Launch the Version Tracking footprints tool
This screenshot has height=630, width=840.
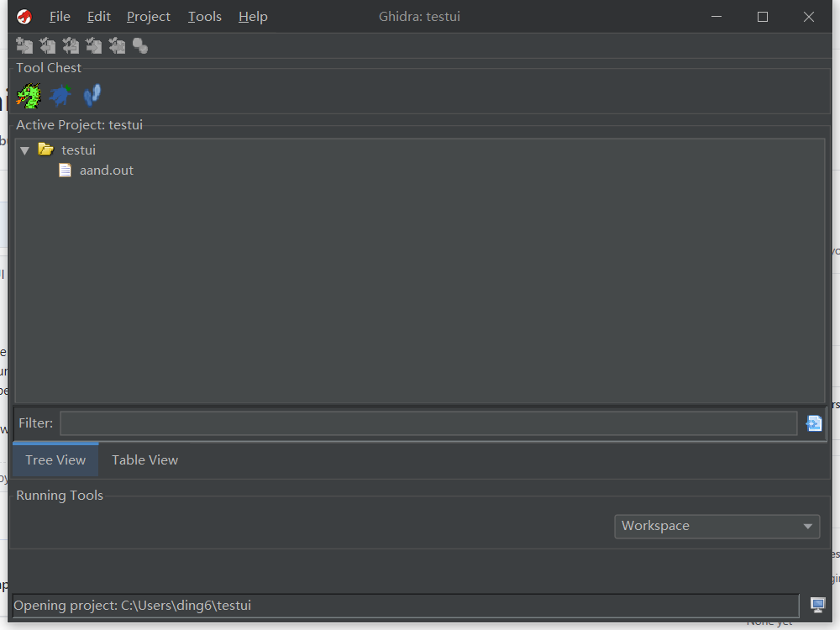92,96
